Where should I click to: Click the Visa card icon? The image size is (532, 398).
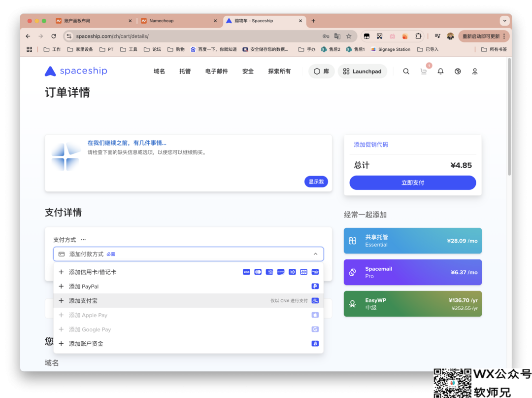point(246,272)
